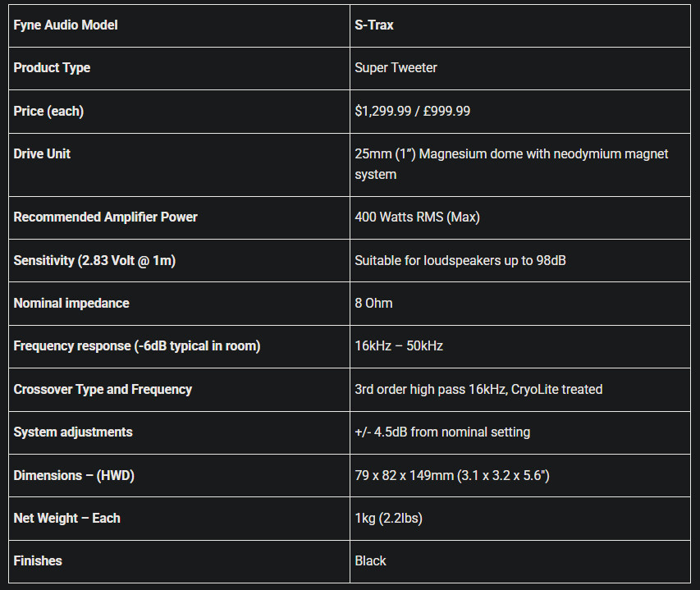Select the '8 Ohm' impedance value
700x590 pixels.
pyautogui.click(x=373, y=304)
